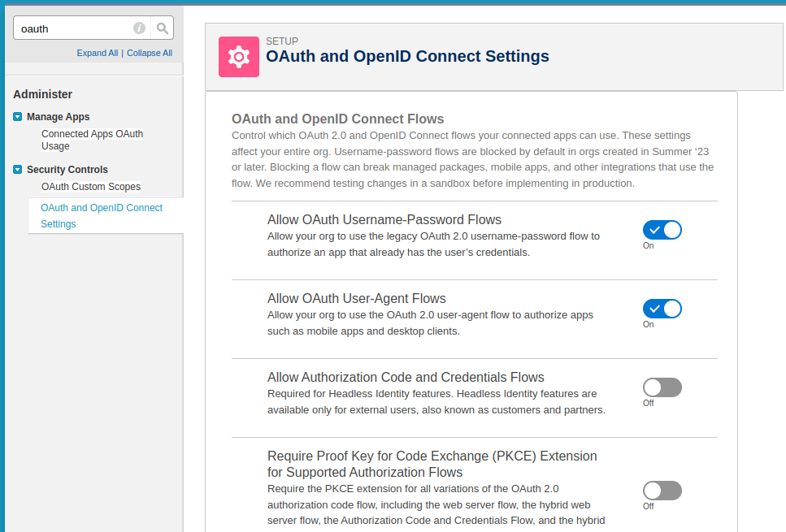
Task: Turn off Allow OAuth User-Agent Flows toggle
Action: [662, 309]
